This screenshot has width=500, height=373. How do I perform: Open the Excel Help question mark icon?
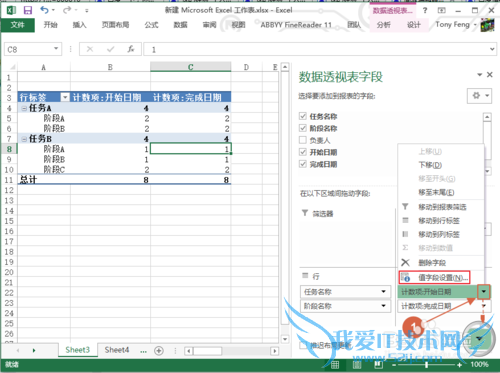click(425, 11)
